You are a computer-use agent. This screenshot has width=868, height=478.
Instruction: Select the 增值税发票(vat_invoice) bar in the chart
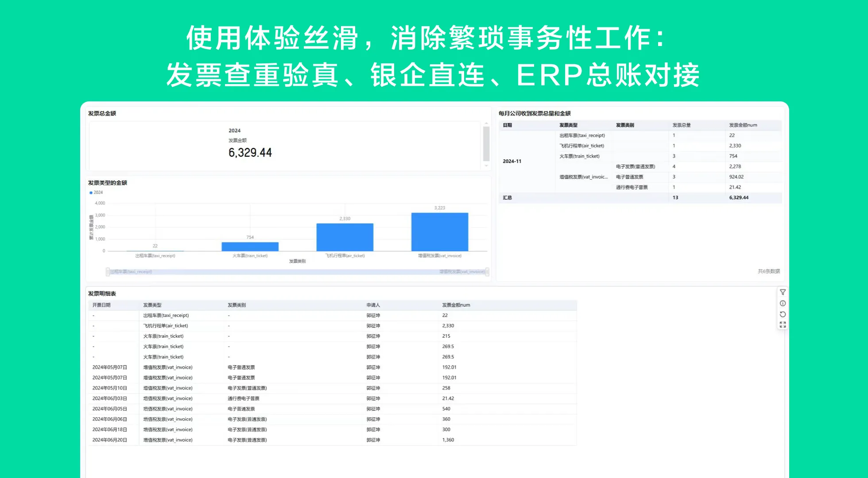tap(440, 230)
